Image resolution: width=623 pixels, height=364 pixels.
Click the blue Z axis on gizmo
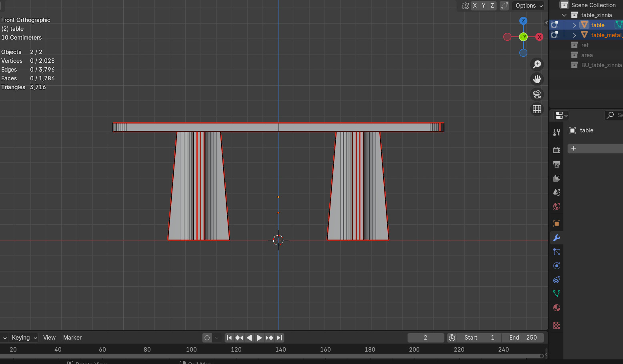523,21
